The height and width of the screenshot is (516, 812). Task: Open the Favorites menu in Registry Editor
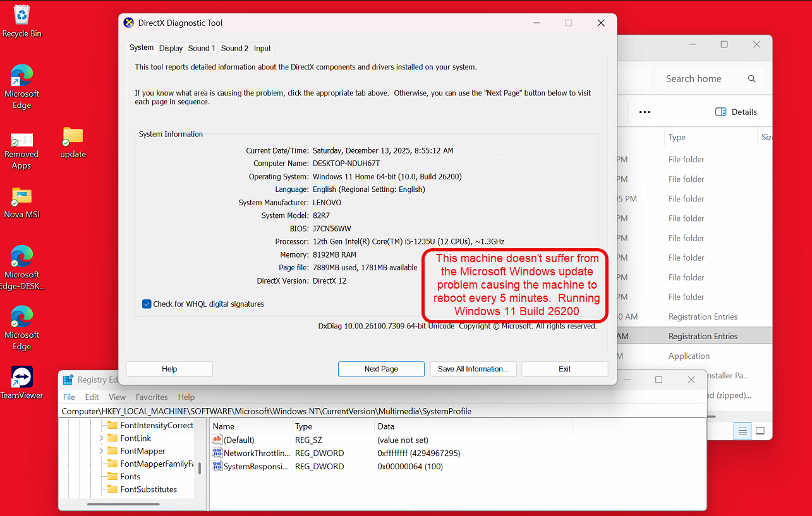click(x=152, y=397)
